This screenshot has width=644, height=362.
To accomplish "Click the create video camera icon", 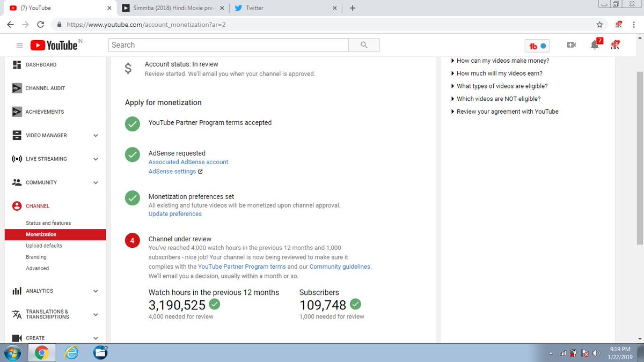I will [571, 45].
